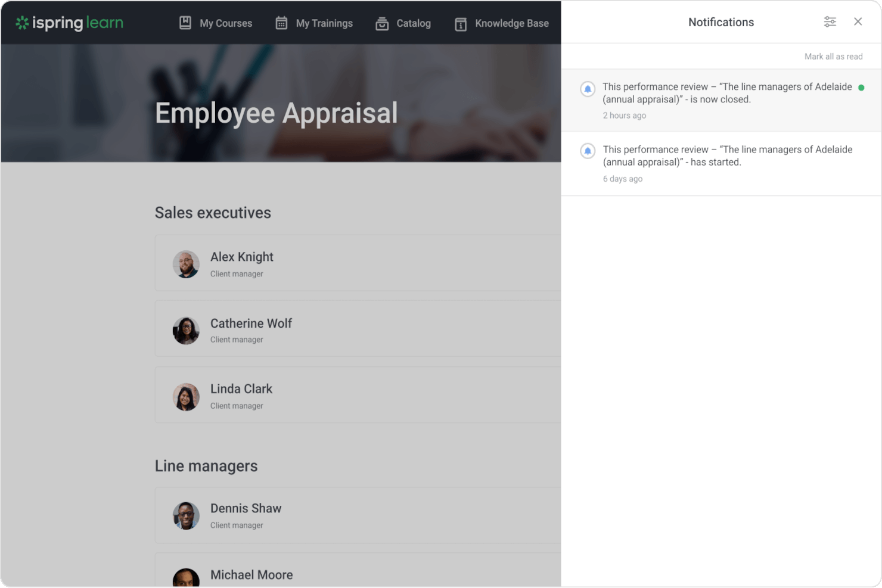Select the My Courses menu item
This screenshot has width=882, height=588.
226,23
